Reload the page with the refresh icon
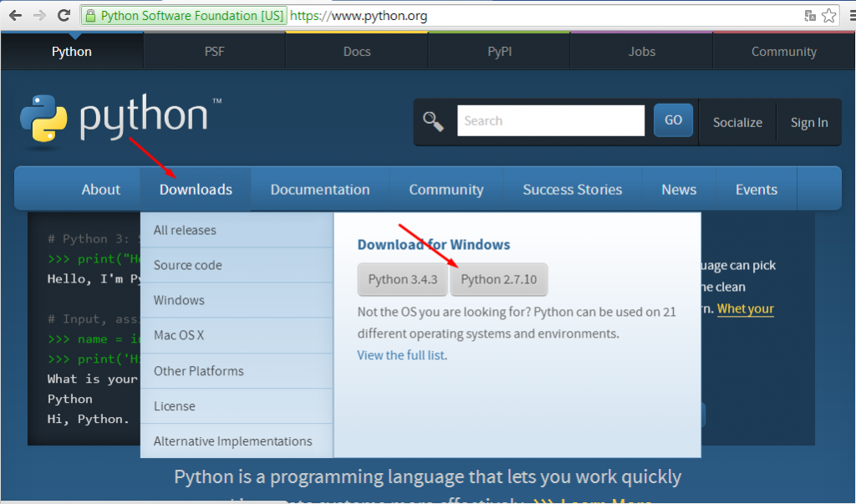The image size is (856, 504). click(64, 15)
